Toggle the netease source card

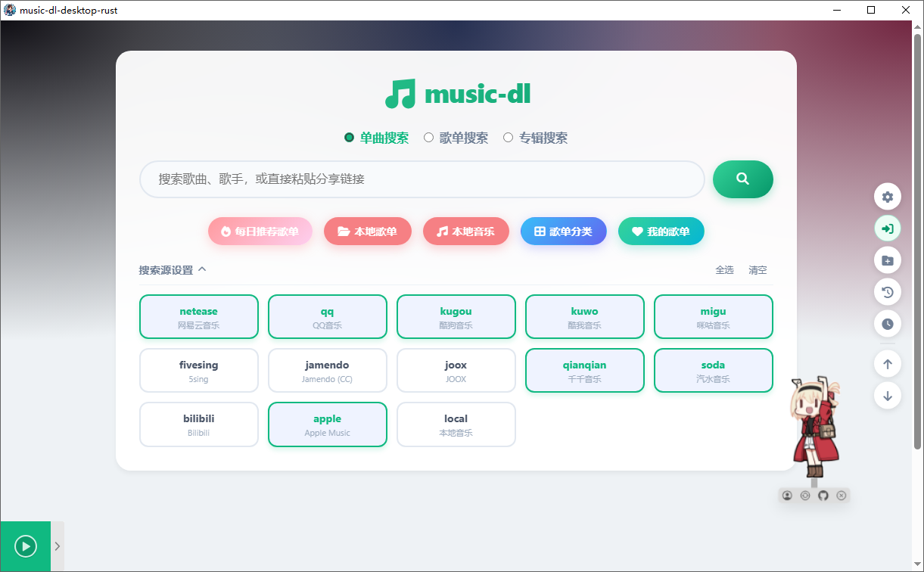click(x=199, y=317)
